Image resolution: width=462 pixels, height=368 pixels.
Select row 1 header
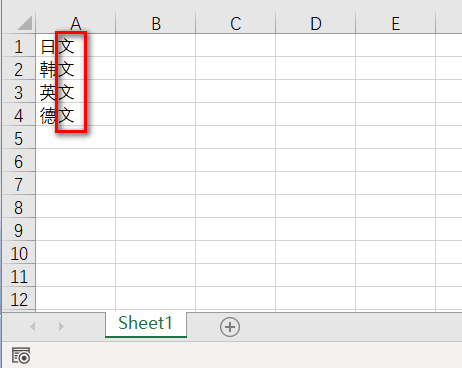(x=19, y=46)
